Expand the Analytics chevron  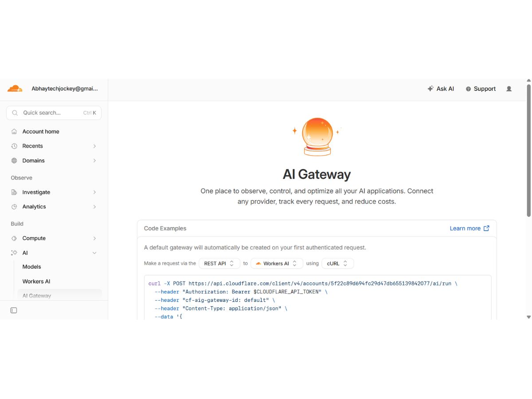pyautogui.click(x=94, y=207)
